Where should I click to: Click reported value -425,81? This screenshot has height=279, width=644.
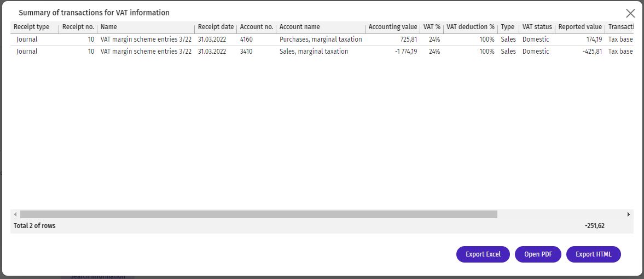click(592, 52)
